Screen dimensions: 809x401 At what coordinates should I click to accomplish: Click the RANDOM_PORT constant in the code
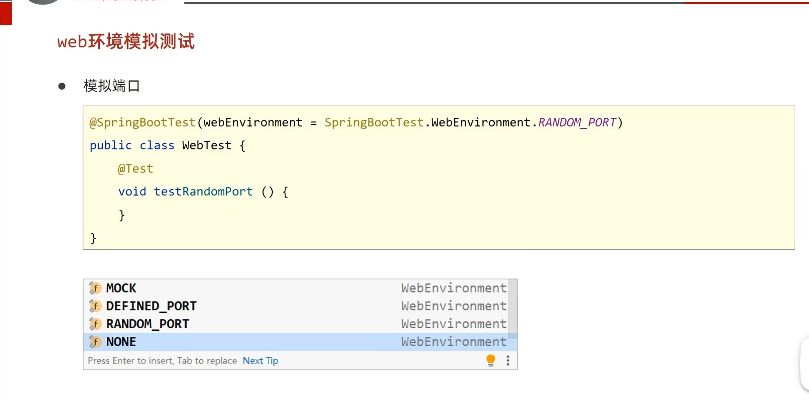[x=577, y=123]
